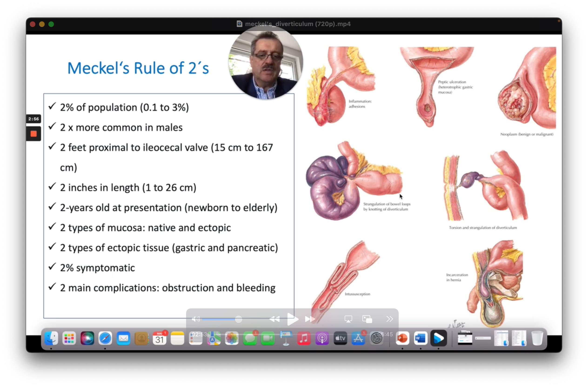The image size is (588, 387).
Task: Open PowerPoint from the dock
Action: (x=402, y=338)
